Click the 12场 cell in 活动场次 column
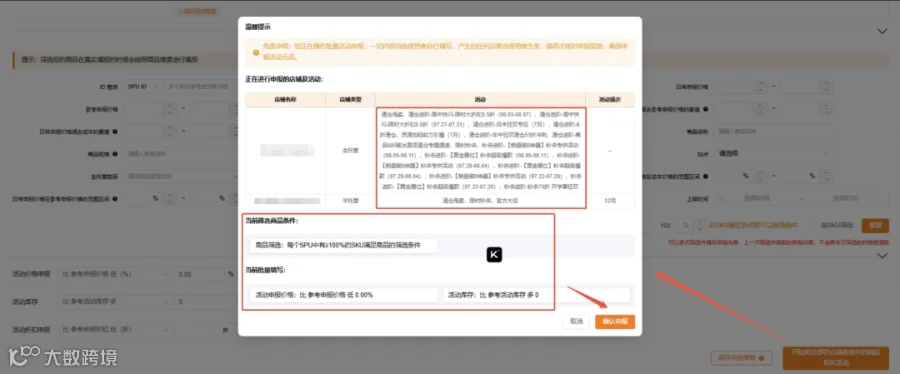Image resolution: width=900 pixels, height=374 pixels. (x=610, y=201)
